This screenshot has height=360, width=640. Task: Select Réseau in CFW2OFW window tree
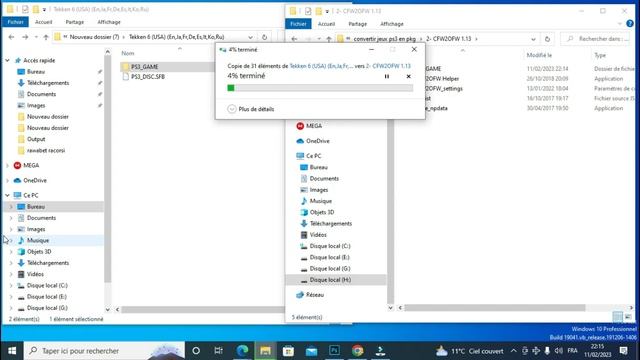point(314,295)
